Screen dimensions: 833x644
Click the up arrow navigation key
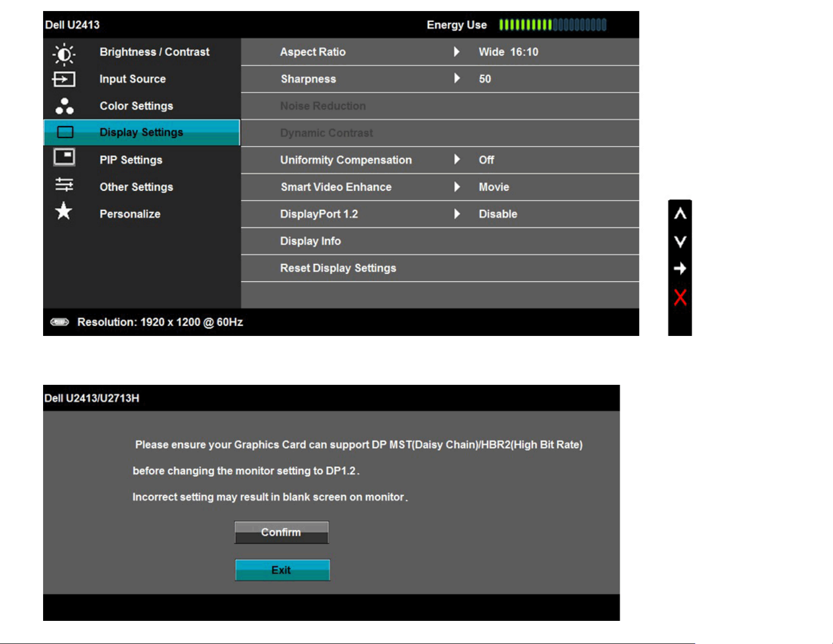680,213
